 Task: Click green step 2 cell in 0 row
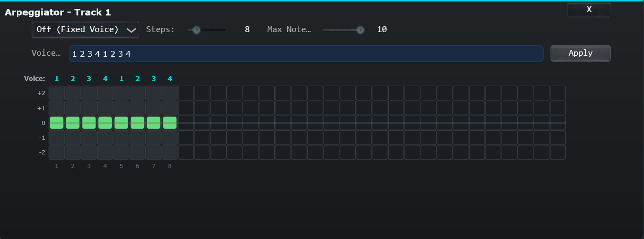[73, 122]
